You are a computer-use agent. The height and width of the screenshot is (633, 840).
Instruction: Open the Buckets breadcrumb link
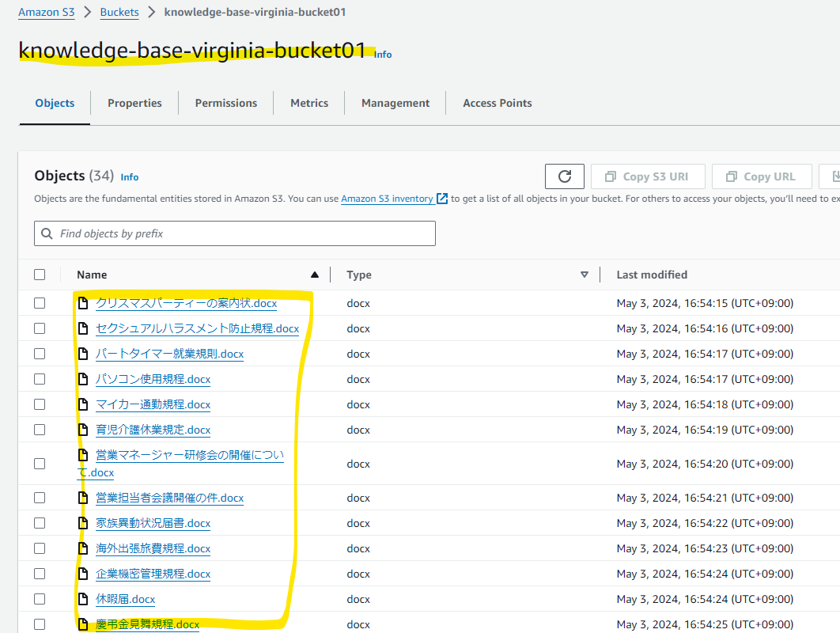(x=119, y=12)
